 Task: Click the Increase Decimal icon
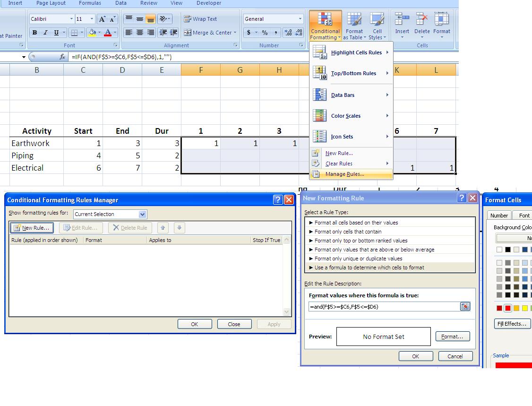point(288,33)
